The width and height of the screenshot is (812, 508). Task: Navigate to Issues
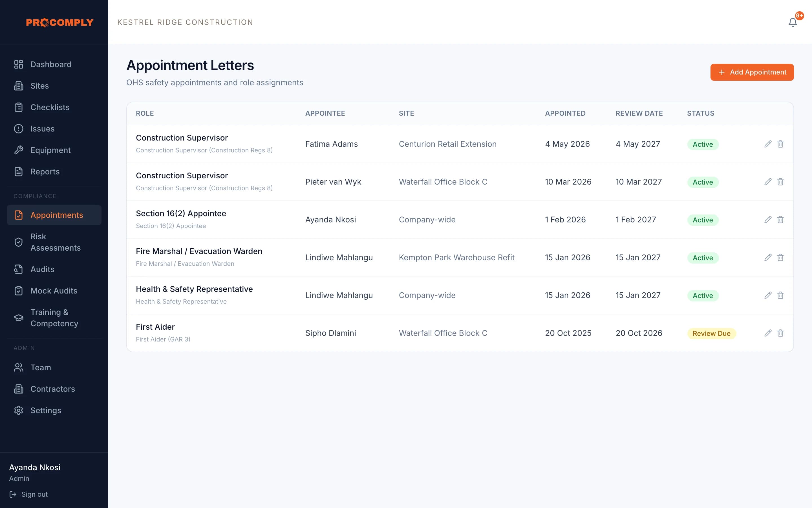(54, 129)
